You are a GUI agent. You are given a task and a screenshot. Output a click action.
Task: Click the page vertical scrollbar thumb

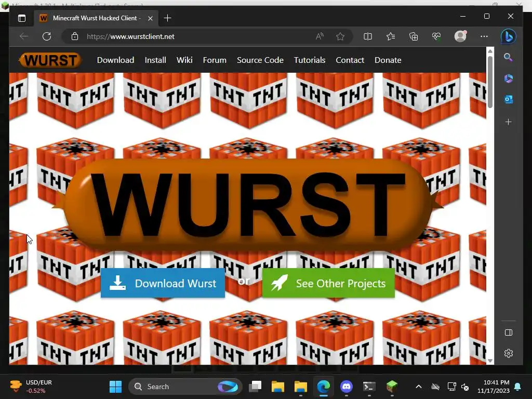490,82
